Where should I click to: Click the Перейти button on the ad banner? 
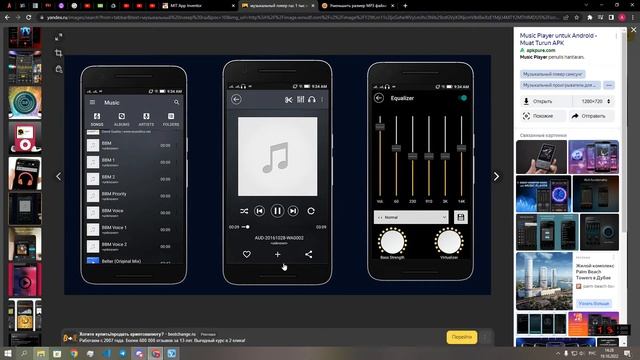point(462,337)
